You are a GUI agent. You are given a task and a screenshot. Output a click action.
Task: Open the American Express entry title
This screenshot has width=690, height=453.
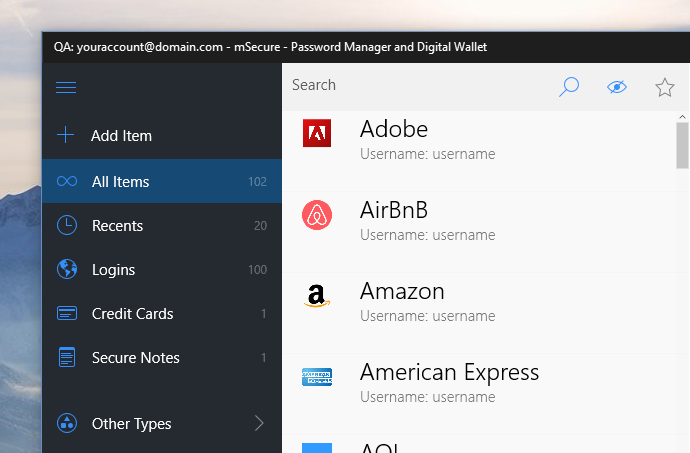[449, 372]
